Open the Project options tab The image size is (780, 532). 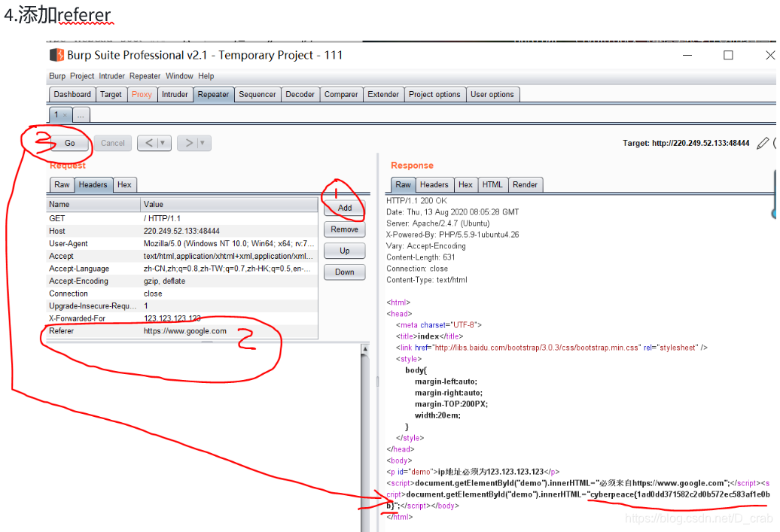(434, 95)
